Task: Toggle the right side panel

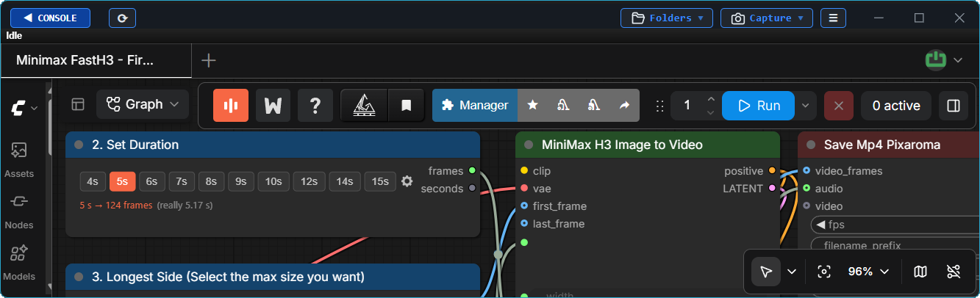Action: click(x=954, y=106)
